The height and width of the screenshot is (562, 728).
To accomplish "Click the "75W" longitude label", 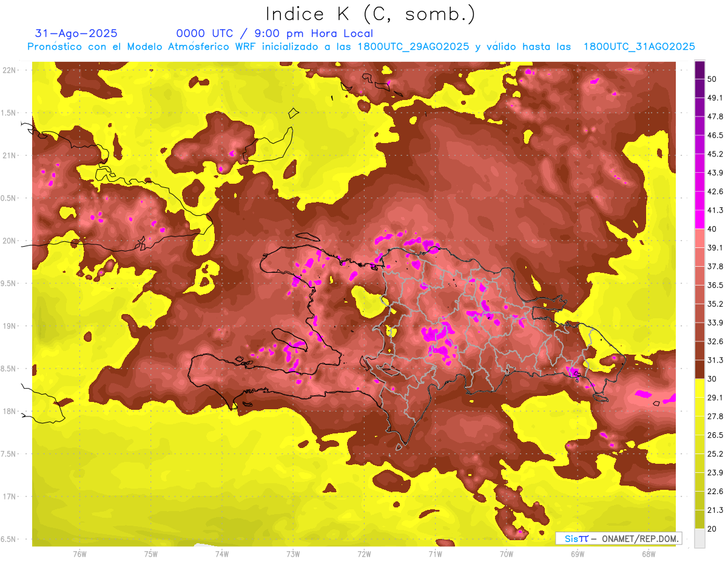I will point(151,554).
